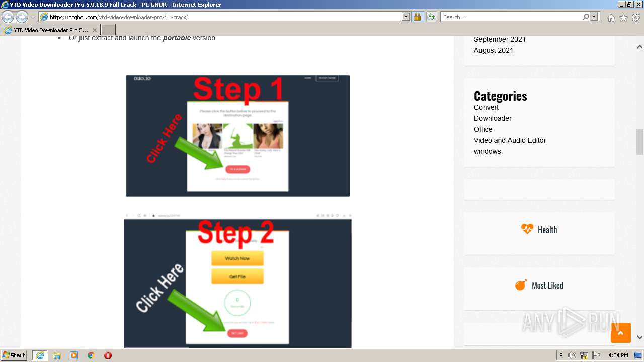
Task: Launch Chrome from the taskbar
Action: tap(91, 355)
